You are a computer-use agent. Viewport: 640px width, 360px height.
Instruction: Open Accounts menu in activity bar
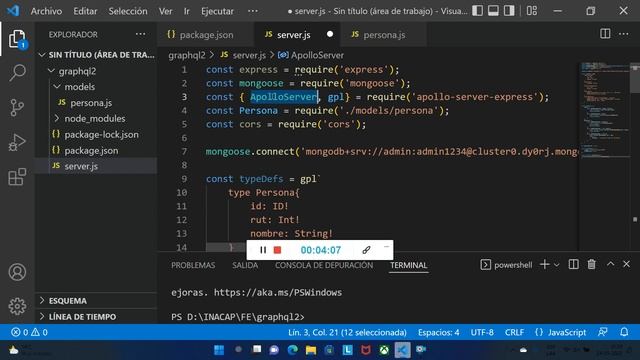coord(17,272)
